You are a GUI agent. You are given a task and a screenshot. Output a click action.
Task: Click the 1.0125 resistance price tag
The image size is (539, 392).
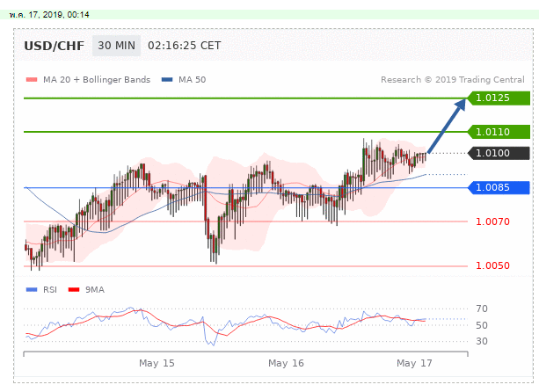click(x=499, y=98)
